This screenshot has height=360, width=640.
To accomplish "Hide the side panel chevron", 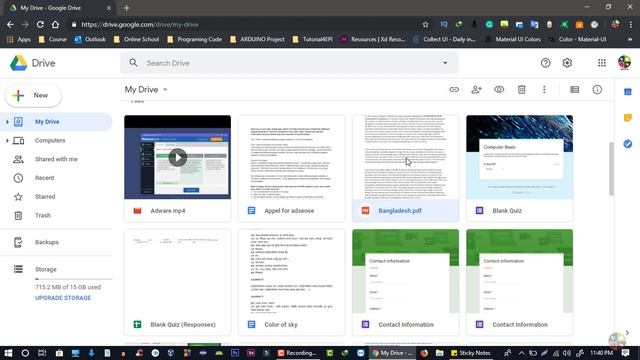I will (627, 333).
